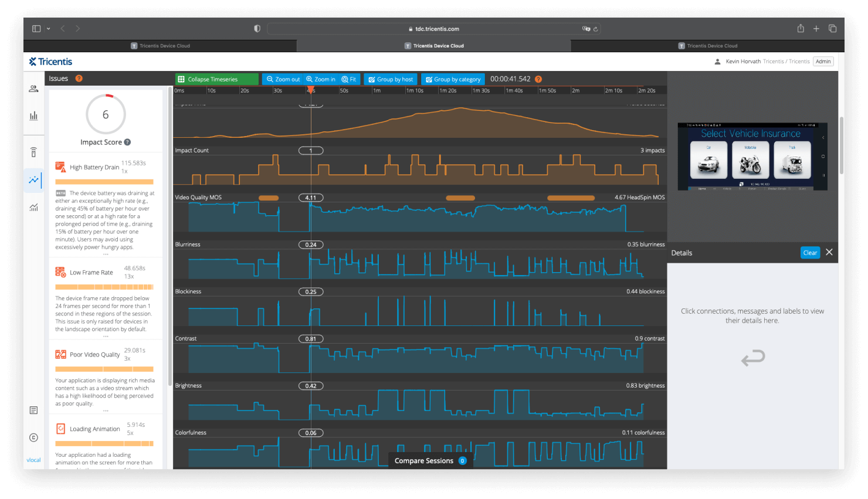Open the notes document sidebar icon

[33, 410]
